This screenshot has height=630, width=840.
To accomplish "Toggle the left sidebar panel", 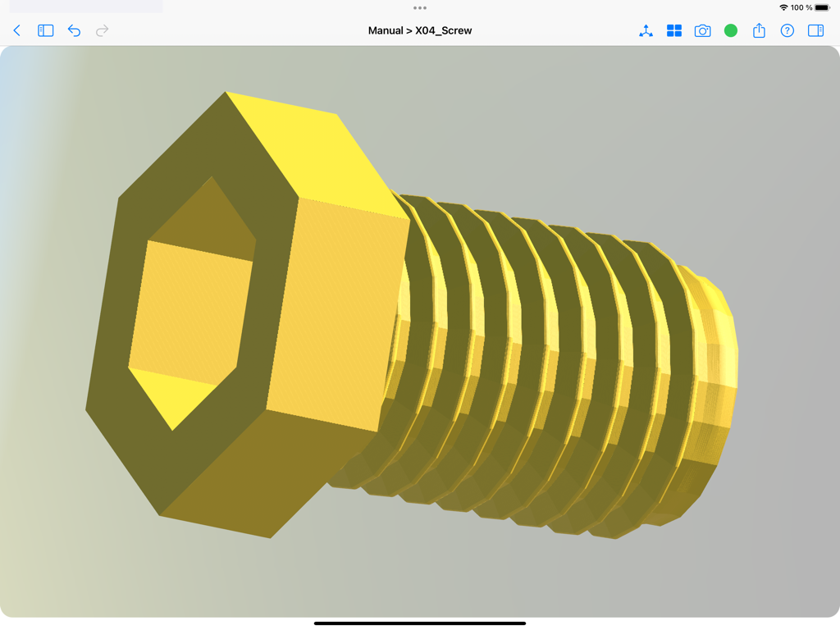I will [x=45, y=30].
